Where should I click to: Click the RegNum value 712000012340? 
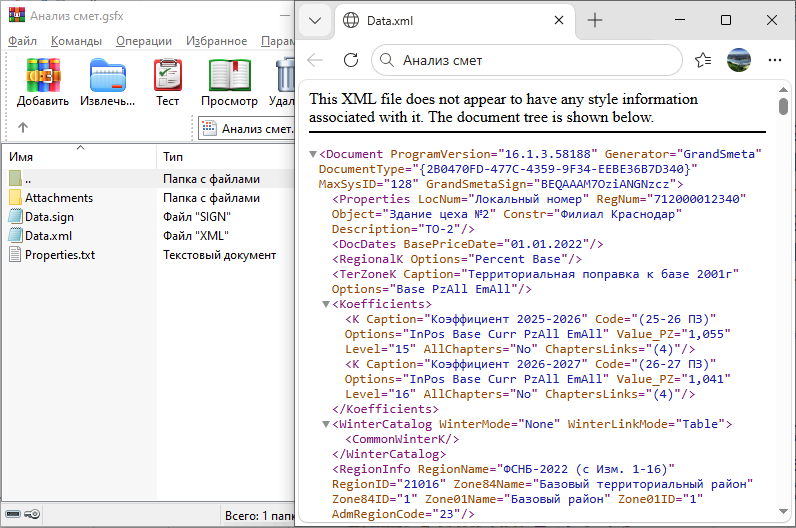pos(695,199)
